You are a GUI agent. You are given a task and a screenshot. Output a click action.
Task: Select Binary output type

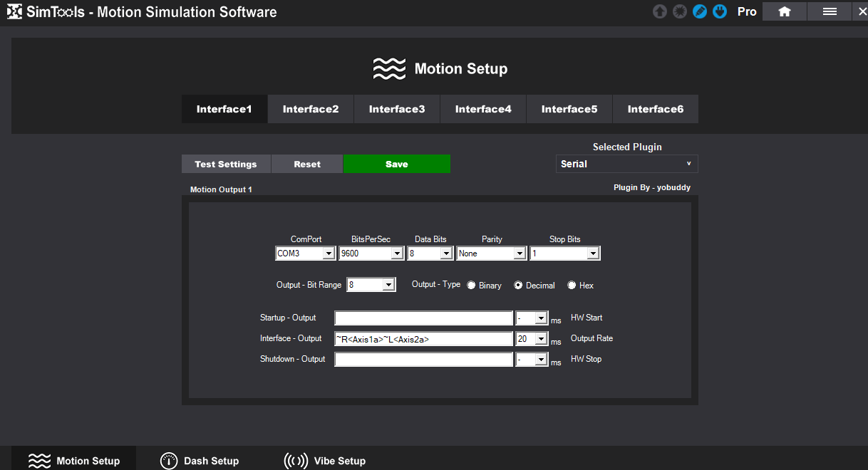click(x=472, y=286)
